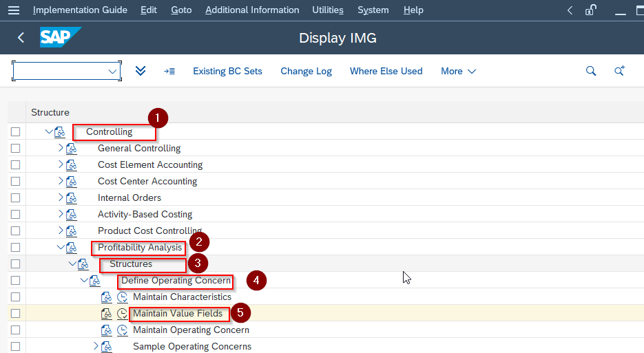644x353 pixels.
Task: Execute activity clock icon for Maintain Characteristics
Action: [x=122, y=297]
